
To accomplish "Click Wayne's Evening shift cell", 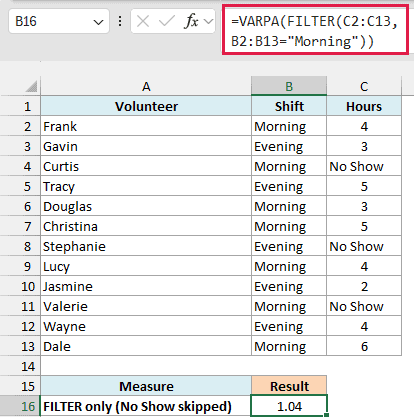I will pyautogui.click(x=289, y=326).
